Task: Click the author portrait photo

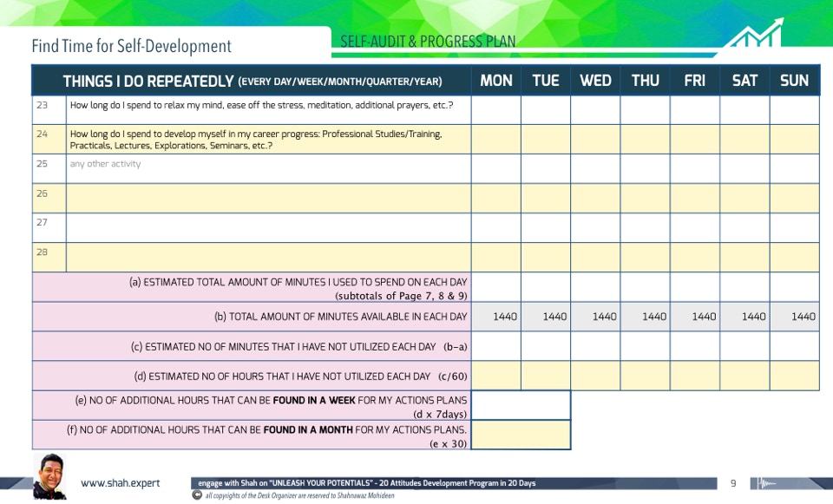Action: 49,475
